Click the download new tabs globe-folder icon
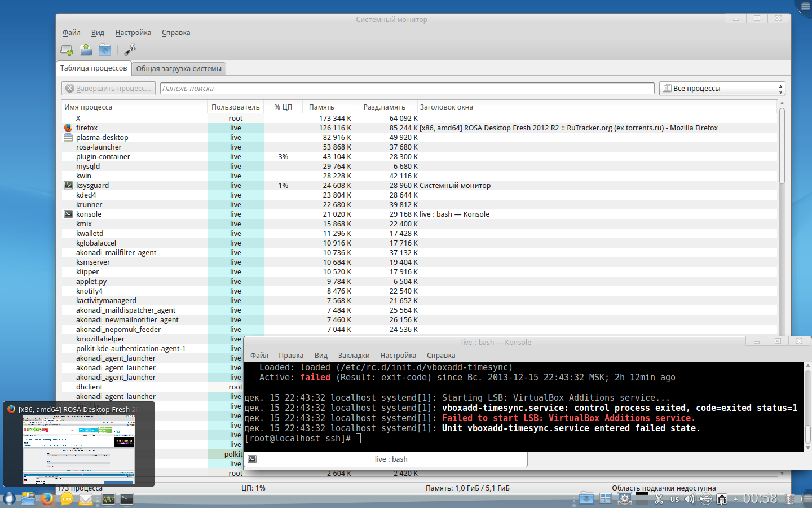The height and width of the screenshot is (508, 812). [x=105, y=50]
